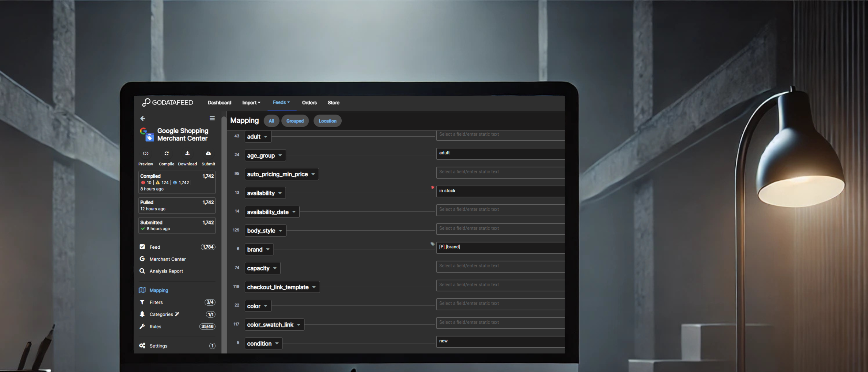
Task: Click the back arrow icon in sidebar
Action: (x=143, y=118)
